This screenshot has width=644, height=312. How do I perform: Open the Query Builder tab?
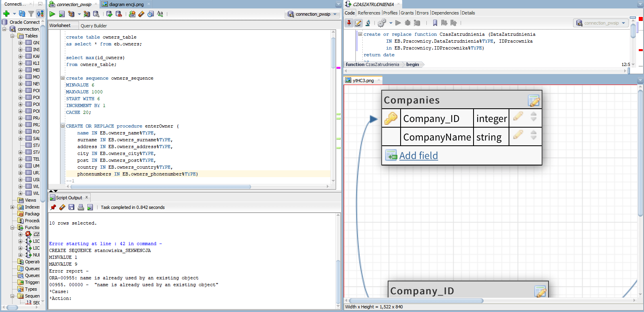pos(93,26)
